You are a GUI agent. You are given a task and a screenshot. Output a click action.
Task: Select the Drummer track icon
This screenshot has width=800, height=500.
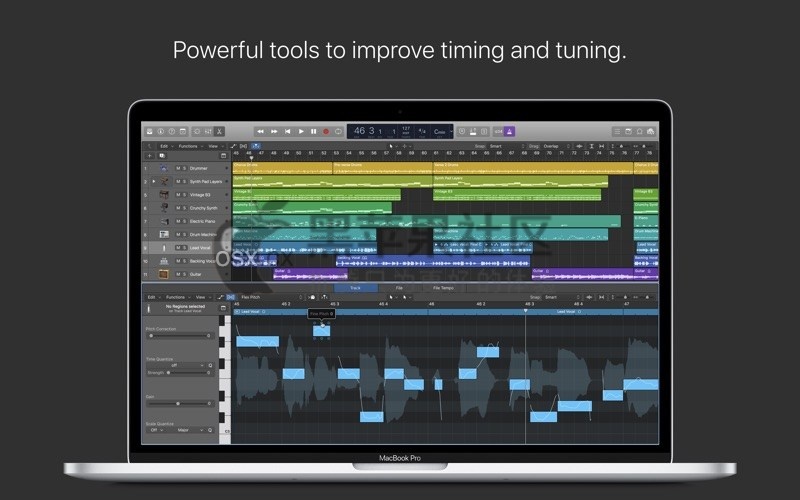tap(164, 168)
